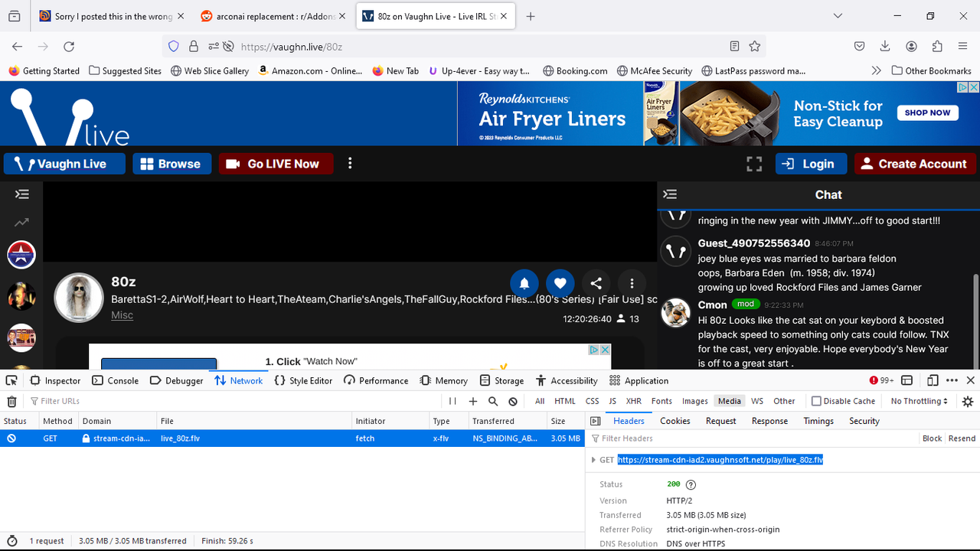Click the errors count 99+ badge
Viewport: 980px width, 551px height.
pos(881,380)
